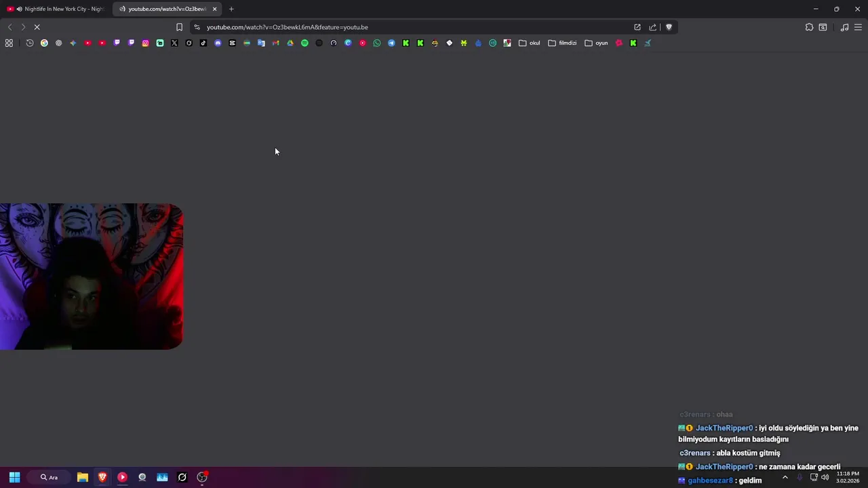Open the Google Translate bookmark

pos(261,43)
